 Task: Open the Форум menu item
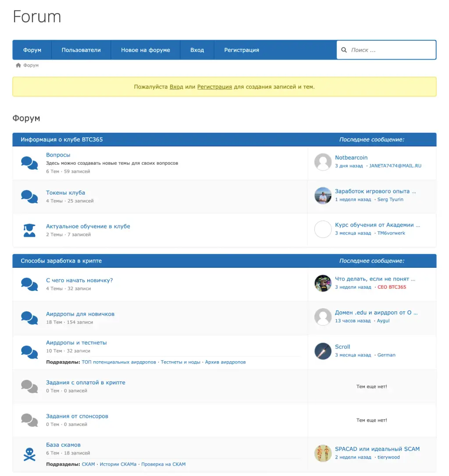32,50
